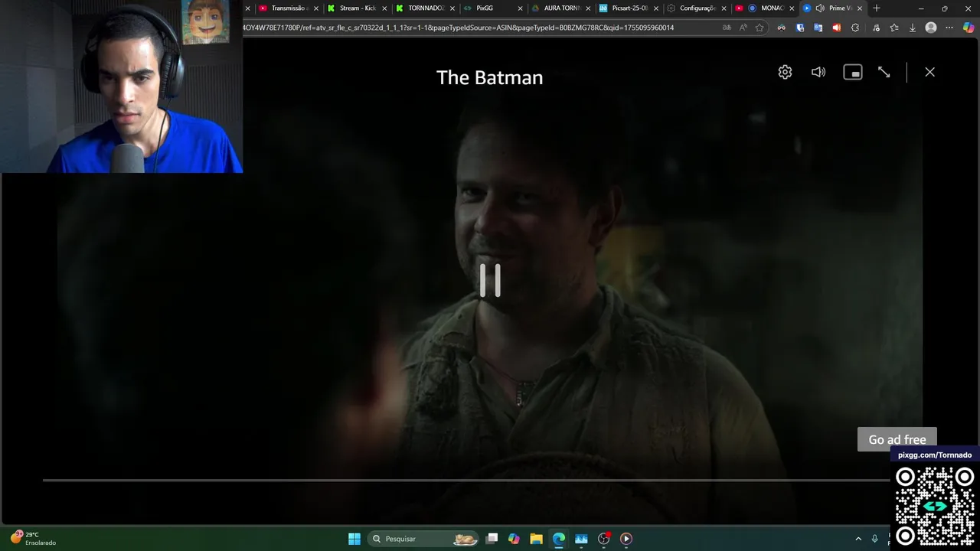
Task: Open the browser profile avatar
Action: (x=931, y=28)
